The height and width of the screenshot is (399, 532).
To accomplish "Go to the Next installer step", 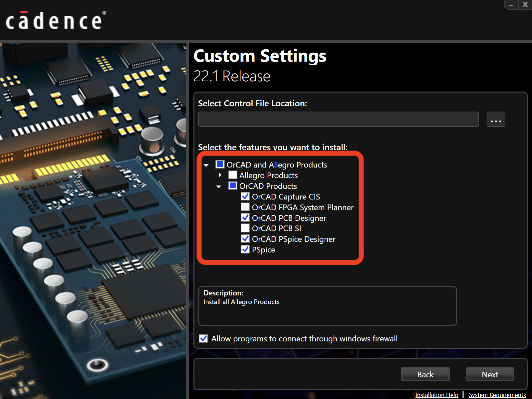I will (490, 374).
